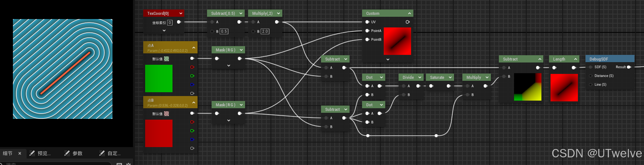Click the 点A default value color swatch
Viewport: 644px width, 165px height.
click(x=166, y=59)
